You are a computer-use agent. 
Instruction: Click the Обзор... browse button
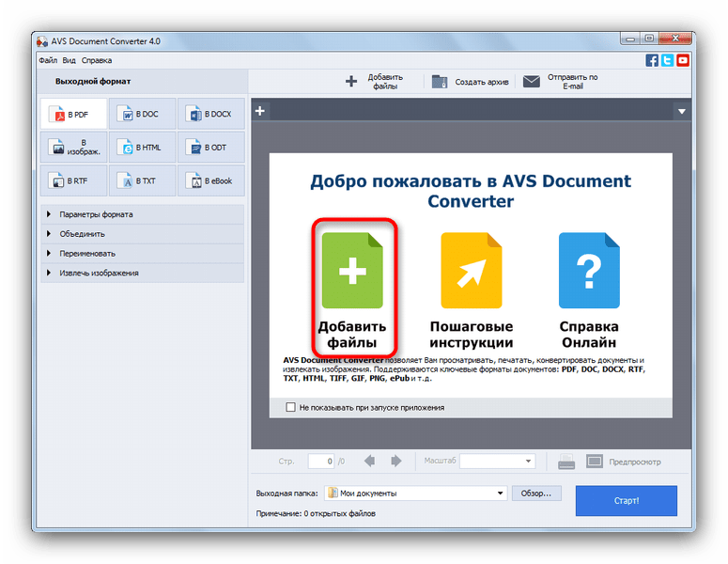[538, 493]
